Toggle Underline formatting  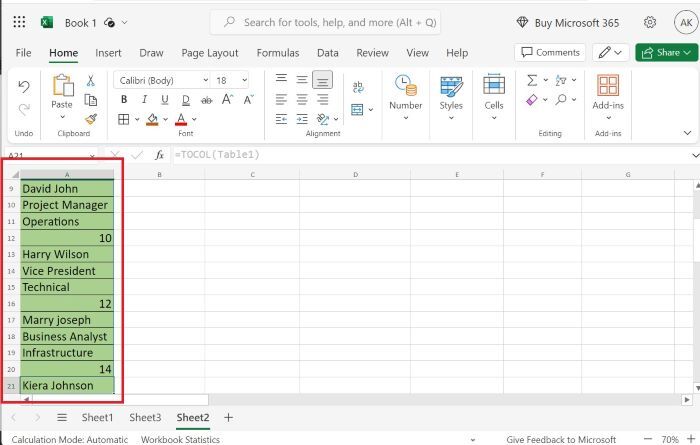pyautogui.click(x=165, y=100)
